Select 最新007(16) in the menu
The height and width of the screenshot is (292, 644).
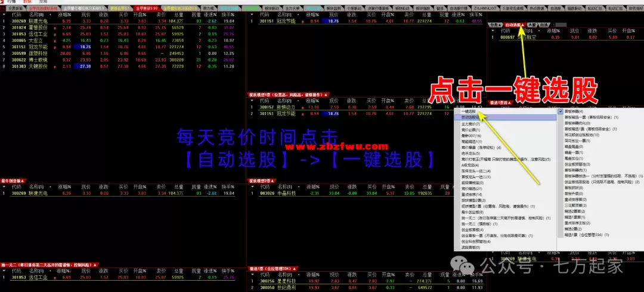pyautogui.click(x=471, y=135)
